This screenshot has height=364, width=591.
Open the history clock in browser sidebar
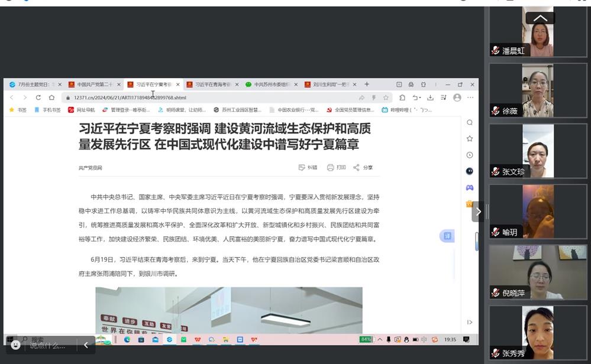tap(470, 155)
